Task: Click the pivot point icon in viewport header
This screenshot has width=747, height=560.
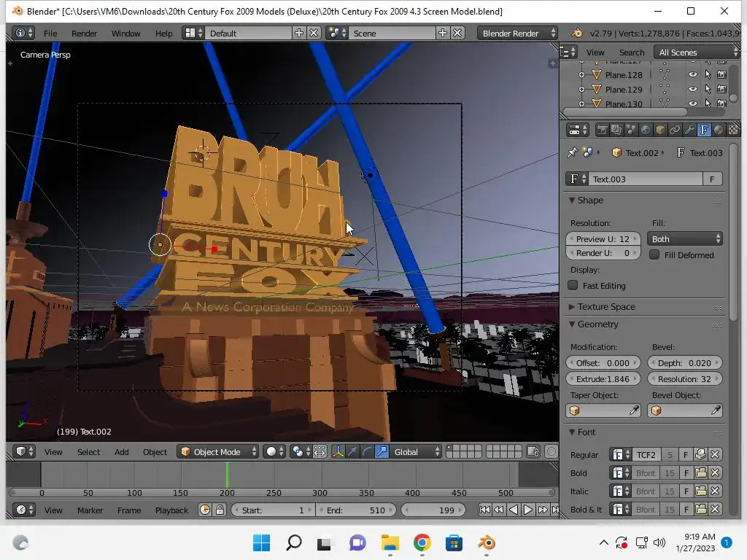Action: point(301,452)
